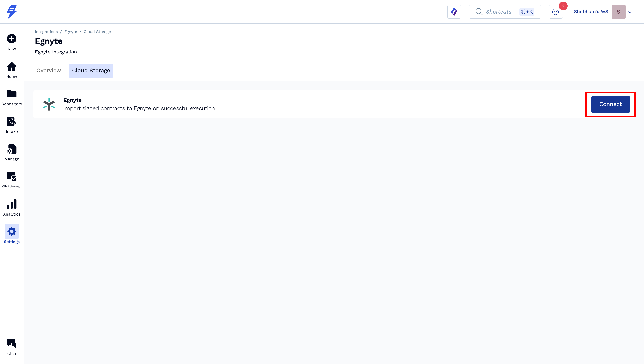
Task: Click the lightning bolt logo at top left
Action: 12,12
